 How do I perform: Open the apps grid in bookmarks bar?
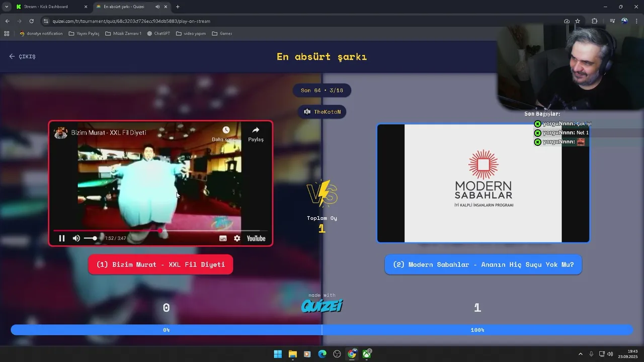pyautogui.click(x=7, y=34)
